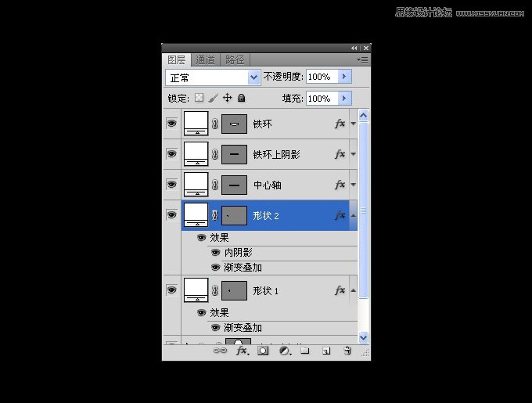532x403 pixels.
Task: Click the fx icon on 中心轴 layer
Action: click(340, 185)
